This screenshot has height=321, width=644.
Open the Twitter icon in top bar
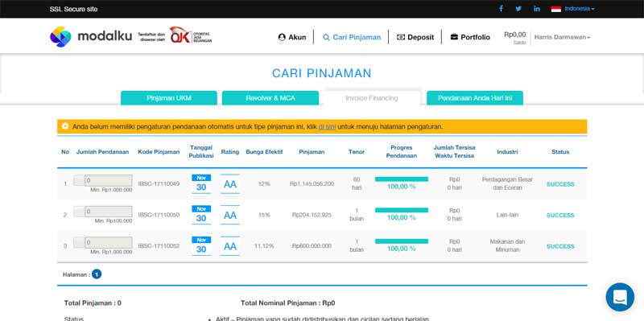518,9
